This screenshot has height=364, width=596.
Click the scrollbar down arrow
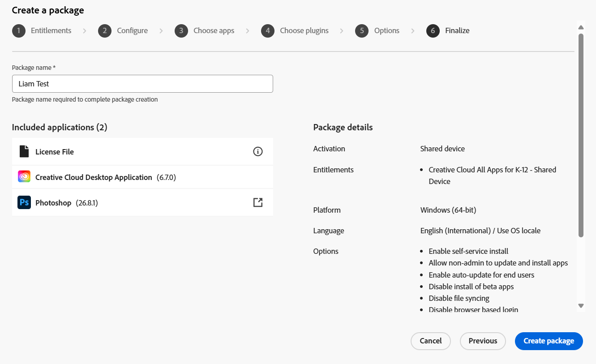581,306
